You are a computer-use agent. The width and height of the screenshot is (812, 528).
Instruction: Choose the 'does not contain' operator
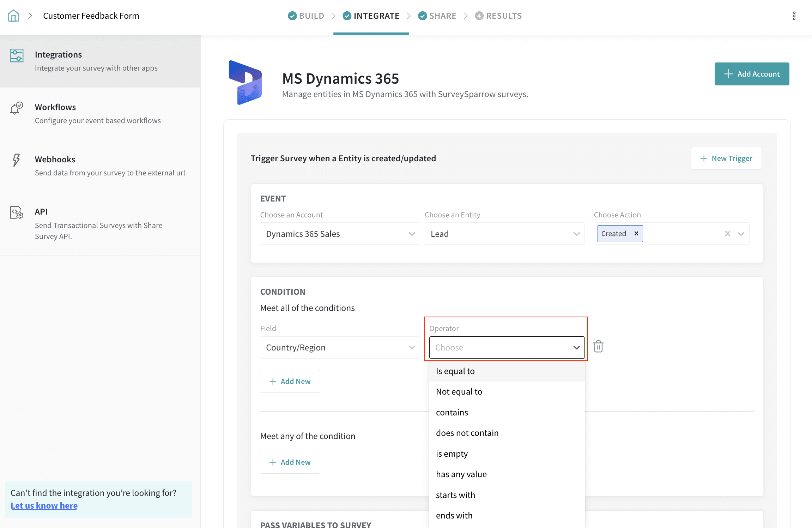pos(467,433)
